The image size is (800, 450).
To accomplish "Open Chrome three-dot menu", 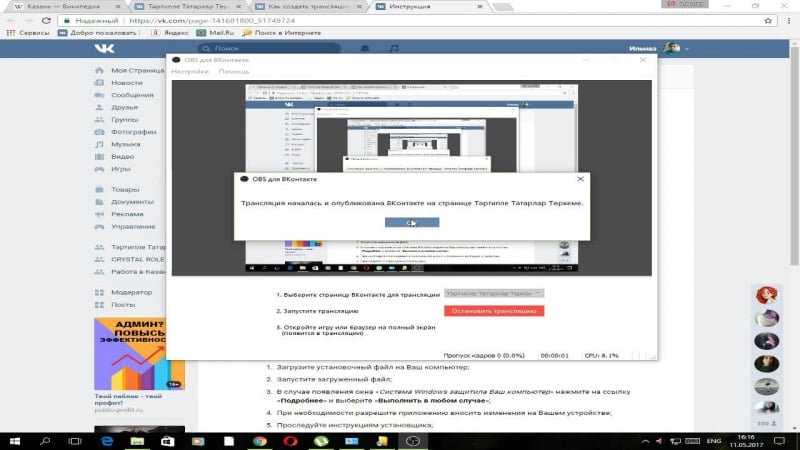I will click(x=789, y=21).
